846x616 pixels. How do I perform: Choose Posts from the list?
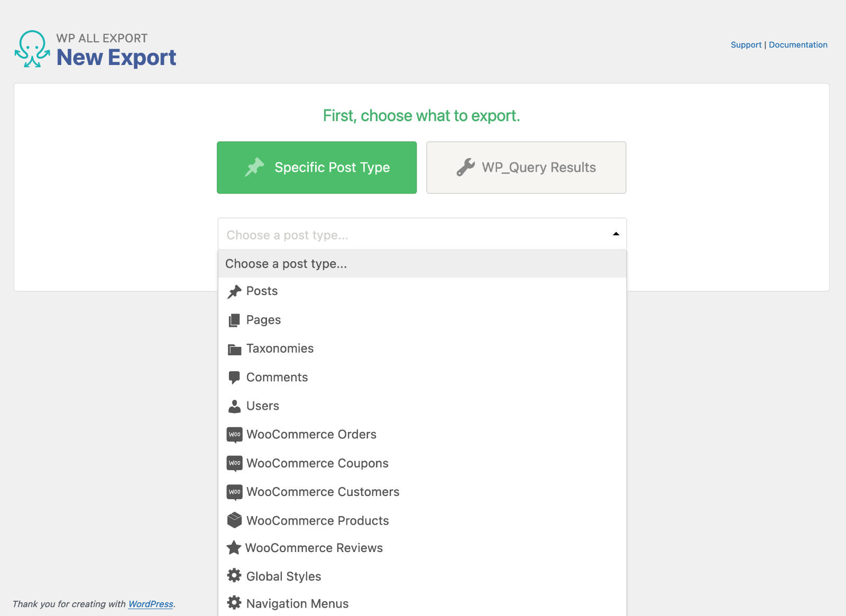[422, 291]
